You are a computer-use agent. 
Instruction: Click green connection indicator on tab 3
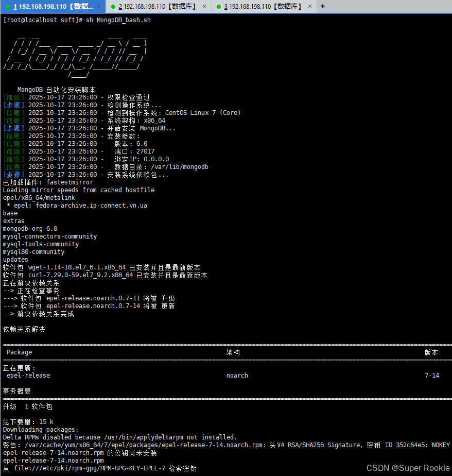(x=219, y=7)
